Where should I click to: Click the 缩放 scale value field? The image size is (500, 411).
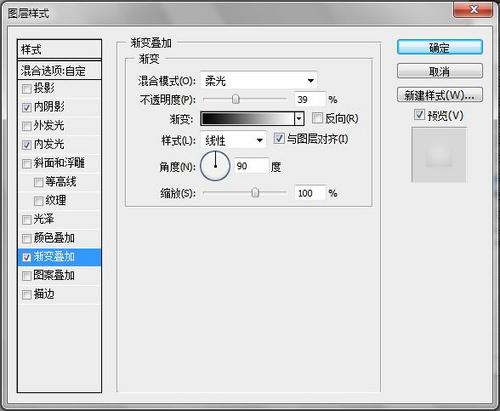310,193
